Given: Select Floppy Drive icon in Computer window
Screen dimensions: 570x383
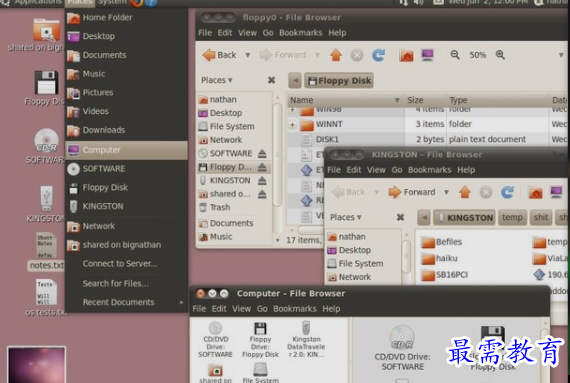Looking at the screenshot, I should point(260,339).
